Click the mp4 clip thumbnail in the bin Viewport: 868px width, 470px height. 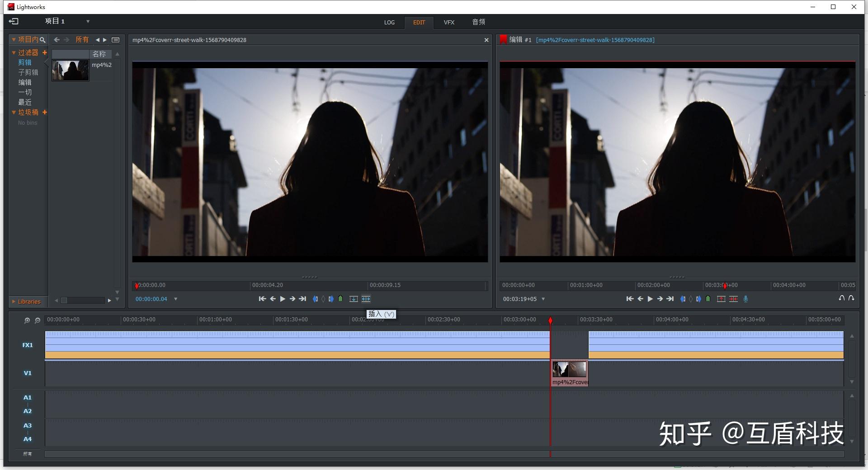pos(71,70)
